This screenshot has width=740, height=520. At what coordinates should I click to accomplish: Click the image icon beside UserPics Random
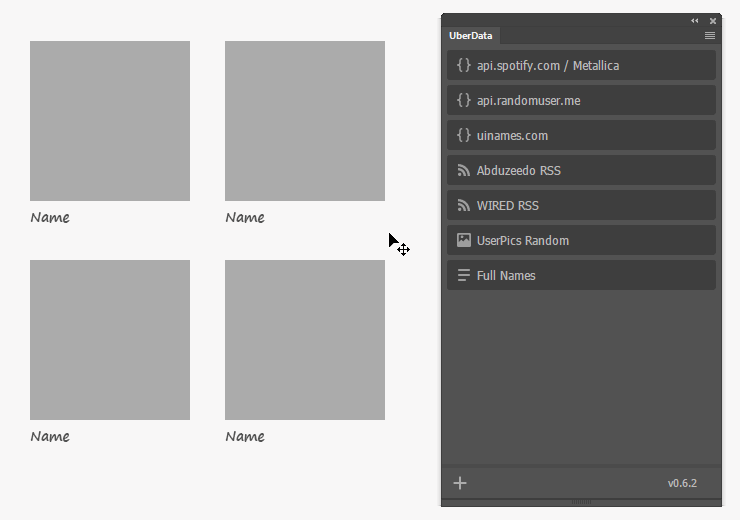click(463, 240)
